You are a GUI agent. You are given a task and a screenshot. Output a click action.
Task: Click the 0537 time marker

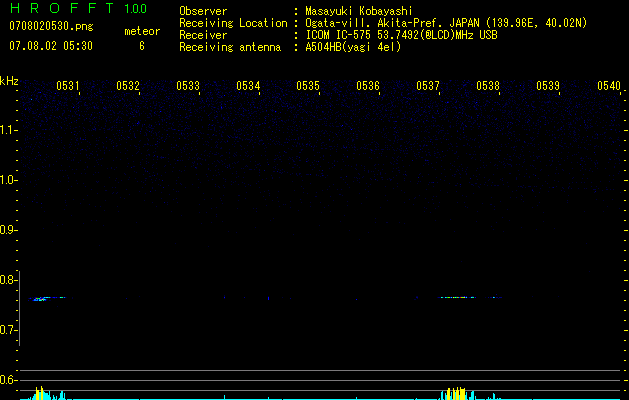point(428,86)
